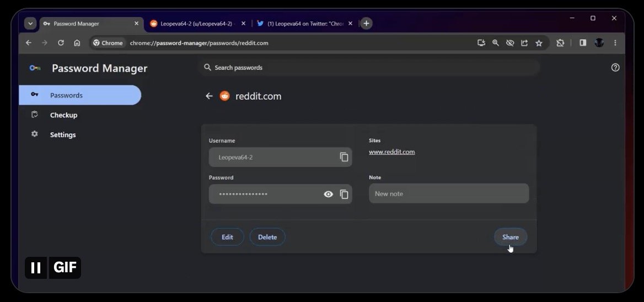Reload the current page
644x302 pixels.
click(61, 42)
